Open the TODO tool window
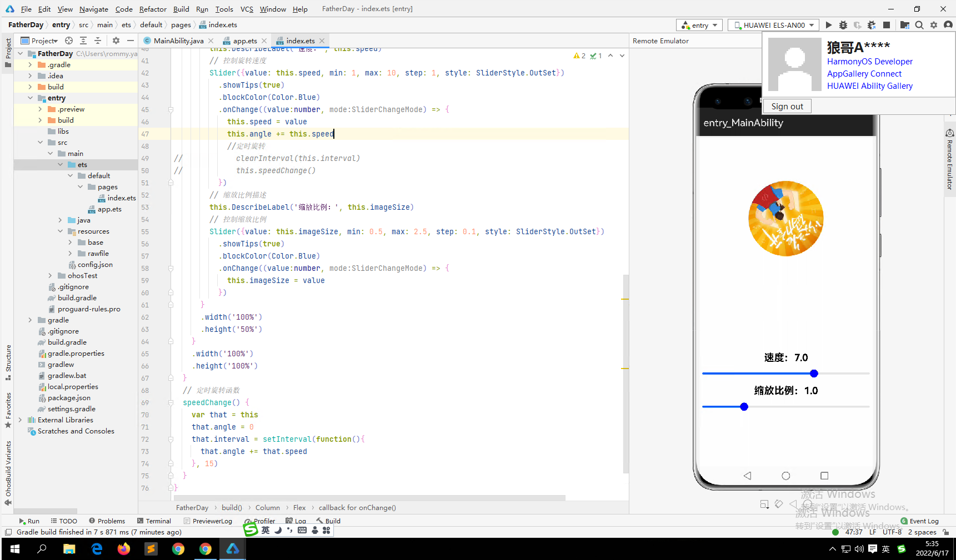Image resolution: width=956 pixels, height=560 pixels. [64, 521]
